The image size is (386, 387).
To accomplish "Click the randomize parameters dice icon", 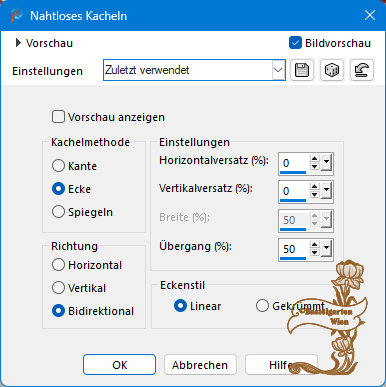I will point(332,70).
